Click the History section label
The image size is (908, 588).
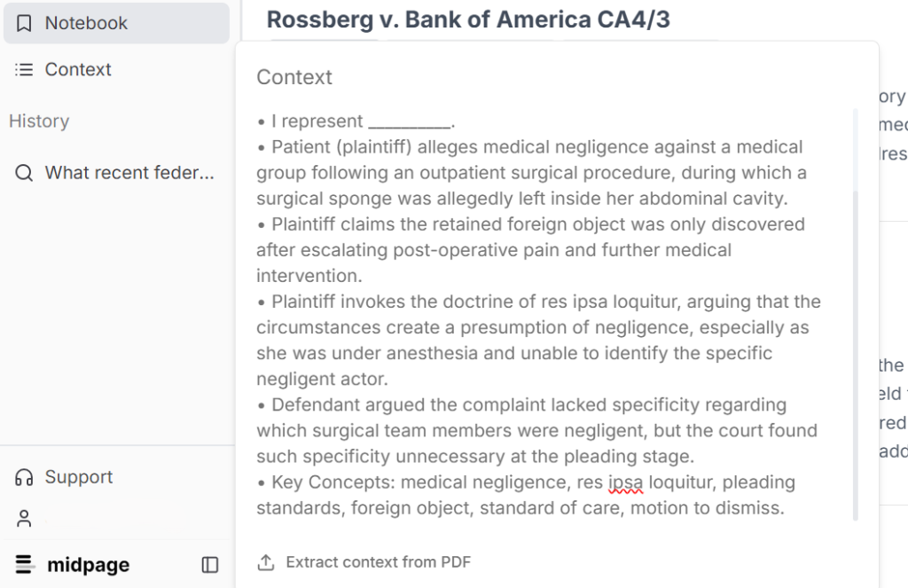point(39,122)
